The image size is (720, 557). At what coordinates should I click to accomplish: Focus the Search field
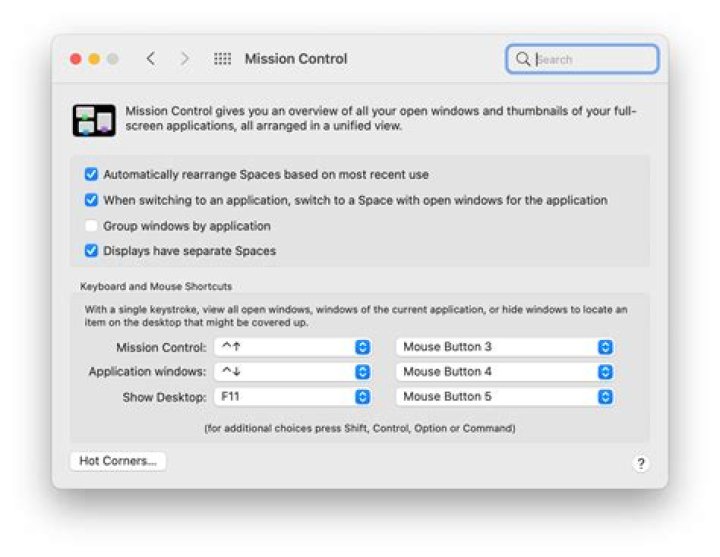tap(582, 59)
